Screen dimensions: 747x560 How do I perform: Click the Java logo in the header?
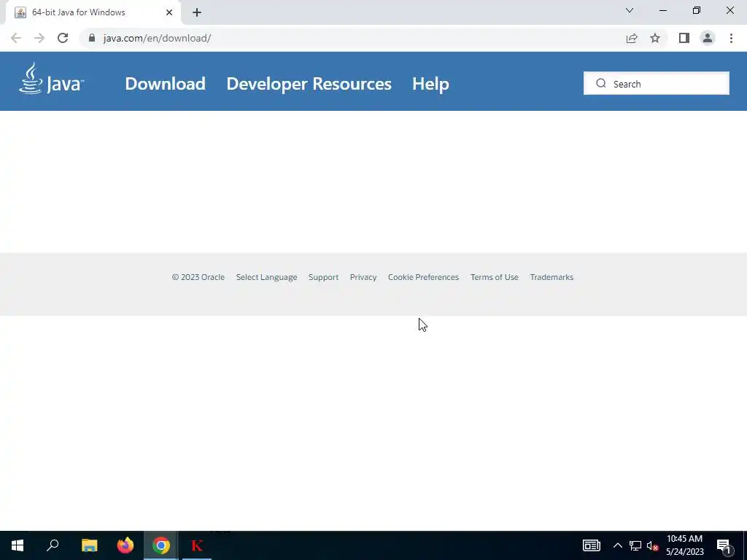[51, 79]
